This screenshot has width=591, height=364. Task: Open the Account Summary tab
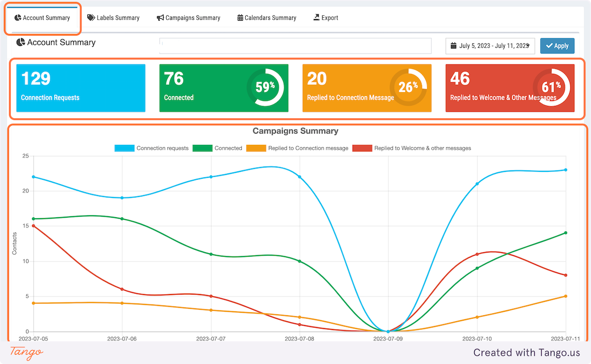(x=42, y=18)
